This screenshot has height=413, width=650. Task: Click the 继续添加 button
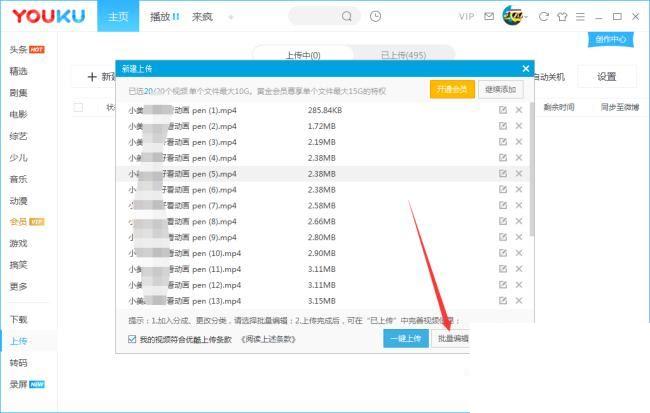tap(500, 89)
